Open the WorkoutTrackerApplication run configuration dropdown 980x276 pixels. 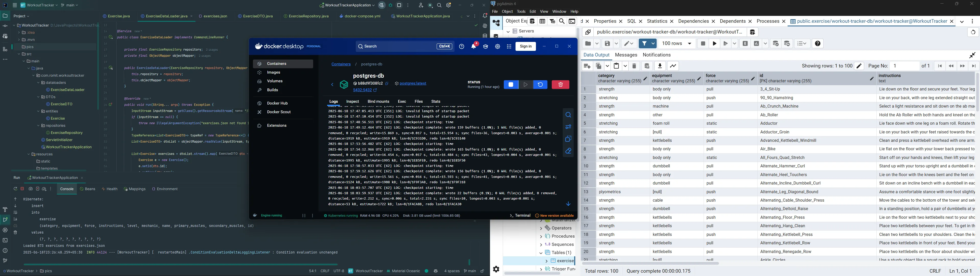click(347, 5)
